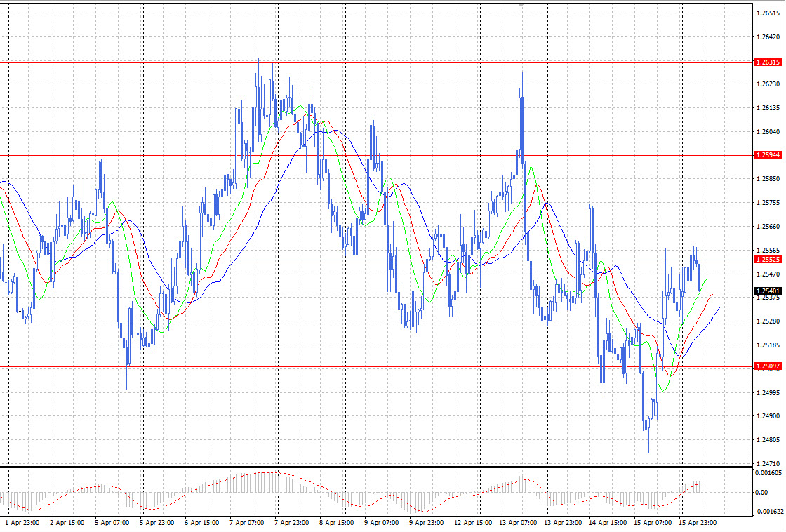786x532 pixels.
Task: Click the 8 Apr 15:00 time label
Action: click(336, 522)
